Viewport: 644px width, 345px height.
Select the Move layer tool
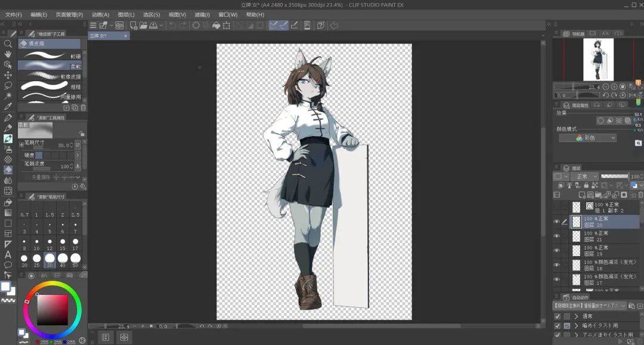(x=8, y=75)
